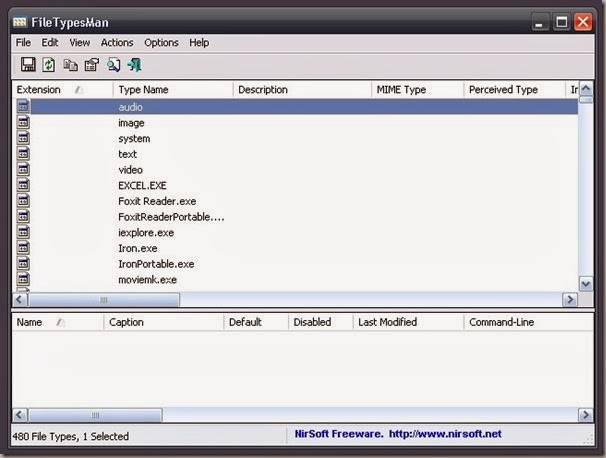Image resolution: width=606 pixels, height=458 pixels.
Task: Click the lower pane horizontal scrollbar thumb
Action: [x=95, y=415]
